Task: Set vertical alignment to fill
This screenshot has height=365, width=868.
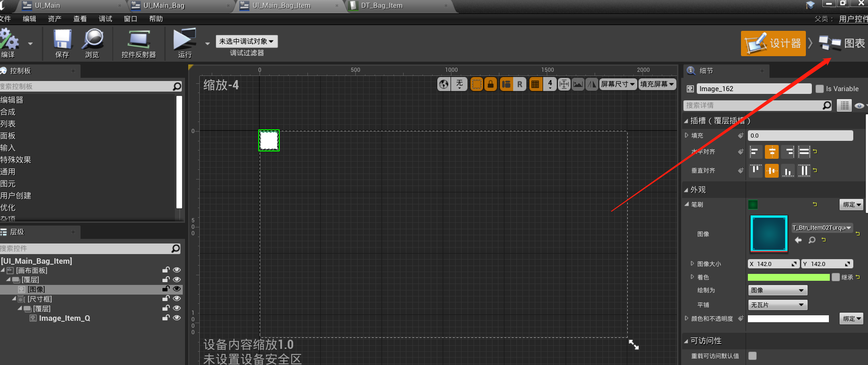Action: (804, 171)
